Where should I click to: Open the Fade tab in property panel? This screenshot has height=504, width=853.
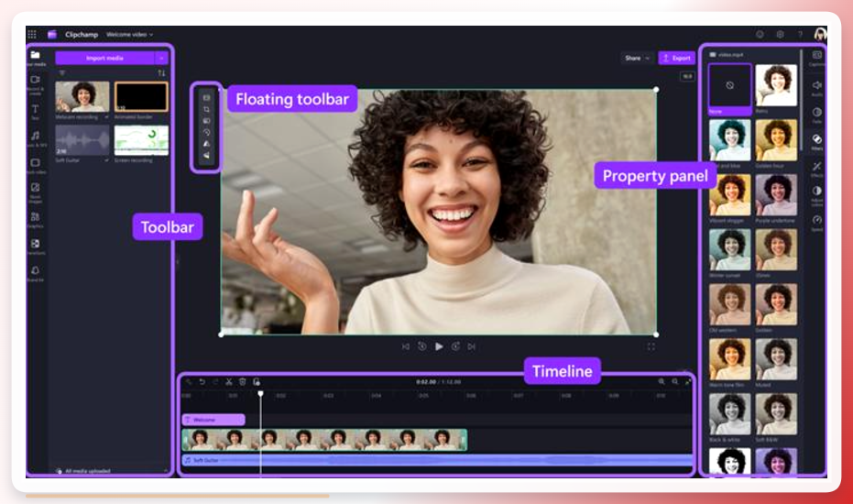click(816, 115)
